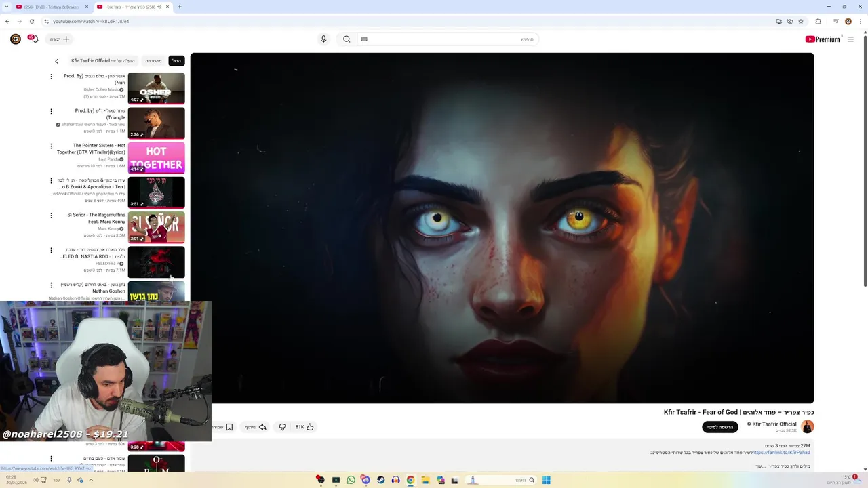Bookmark page with the star icon
Screen dimensions: 868x488
pos(801,21)
